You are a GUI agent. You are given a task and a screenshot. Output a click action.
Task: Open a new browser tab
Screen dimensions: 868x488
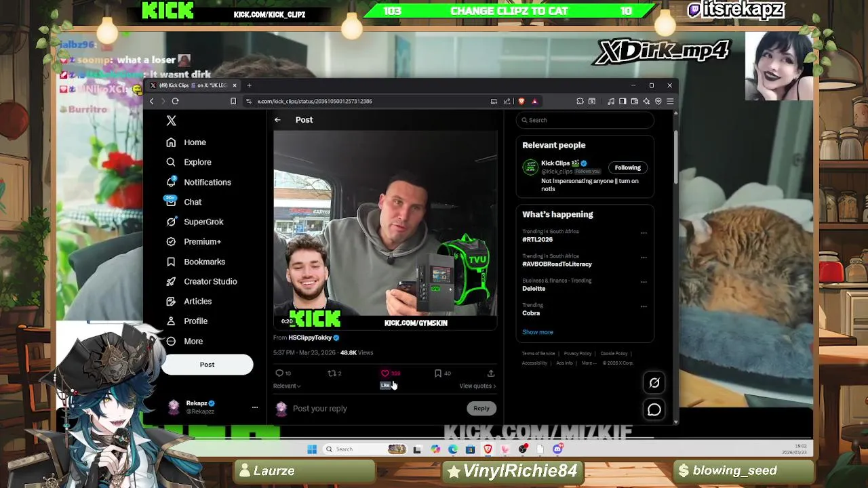(249, 85)
